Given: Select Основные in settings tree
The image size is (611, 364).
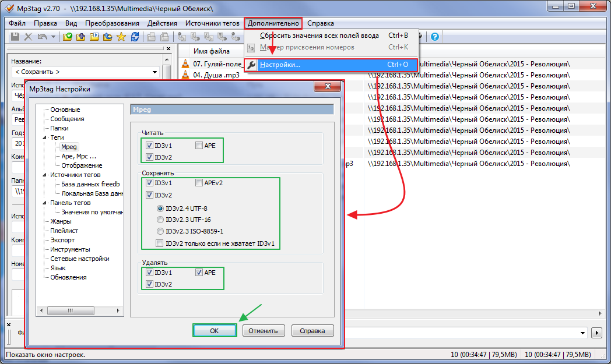Looking at the screenshot, I should point(65,110).
